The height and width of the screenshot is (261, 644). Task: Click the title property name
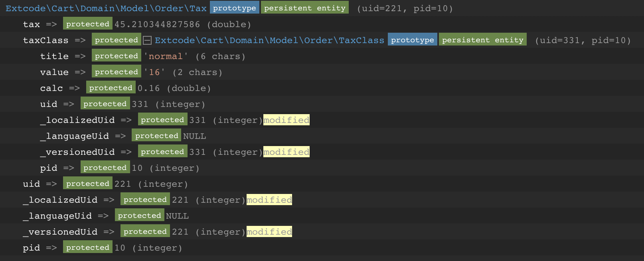pos(54,56)
